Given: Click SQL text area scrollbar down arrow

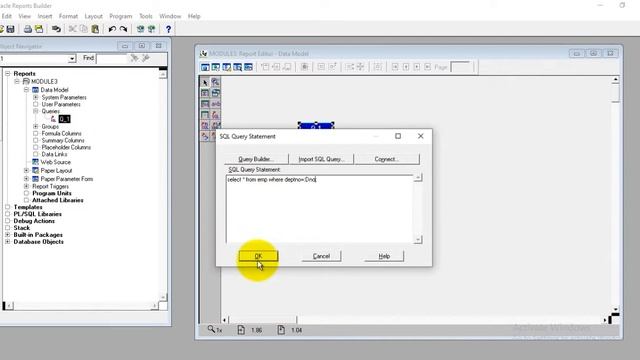Looking at the screenshot, I should click(418, 240).
